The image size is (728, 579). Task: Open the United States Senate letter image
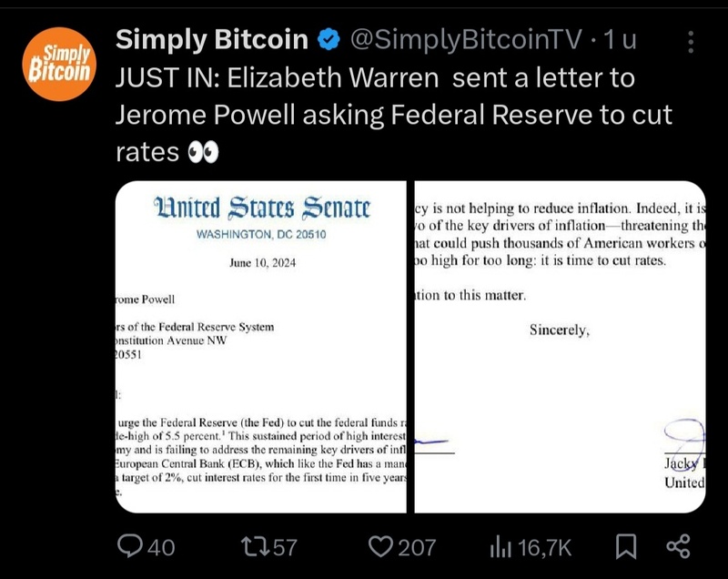tap(263, 347)
